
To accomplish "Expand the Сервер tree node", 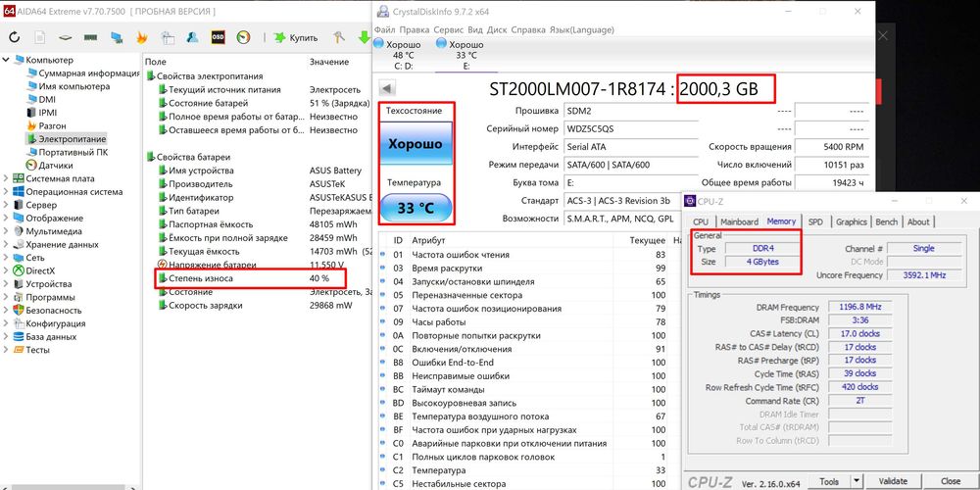I will click(x=6, y=205).
